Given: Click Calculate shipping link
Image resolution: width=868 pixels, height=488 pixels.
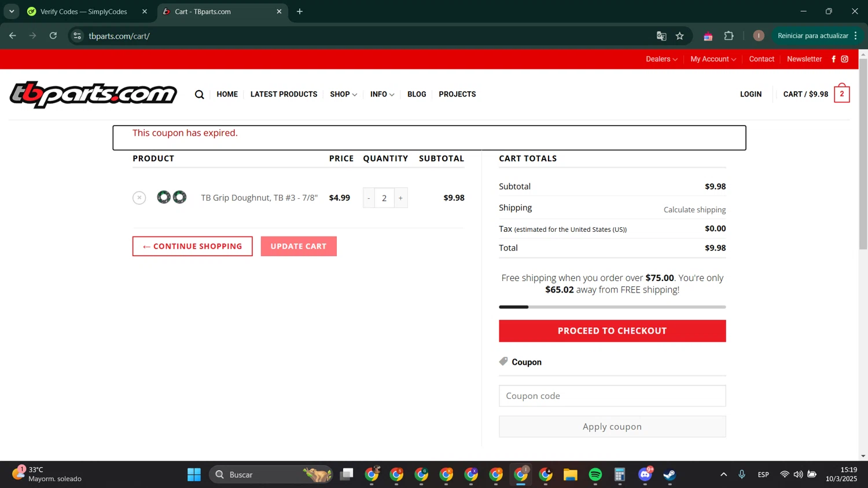Looking at the screenshot, I should tap(694, 210).
